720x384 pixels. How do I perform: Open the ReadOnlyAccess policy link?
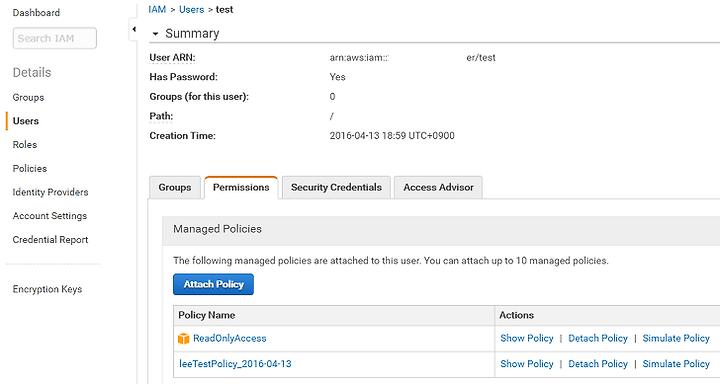click(230, 339)
